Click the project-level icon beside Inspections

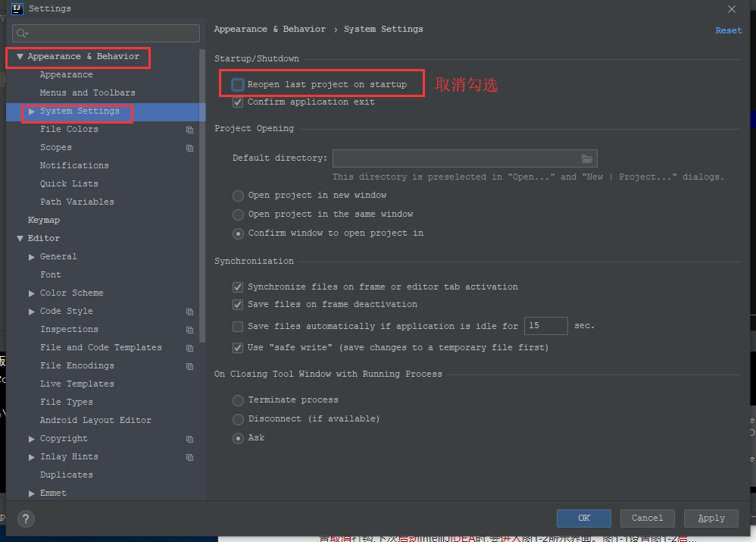click(190, 330)
